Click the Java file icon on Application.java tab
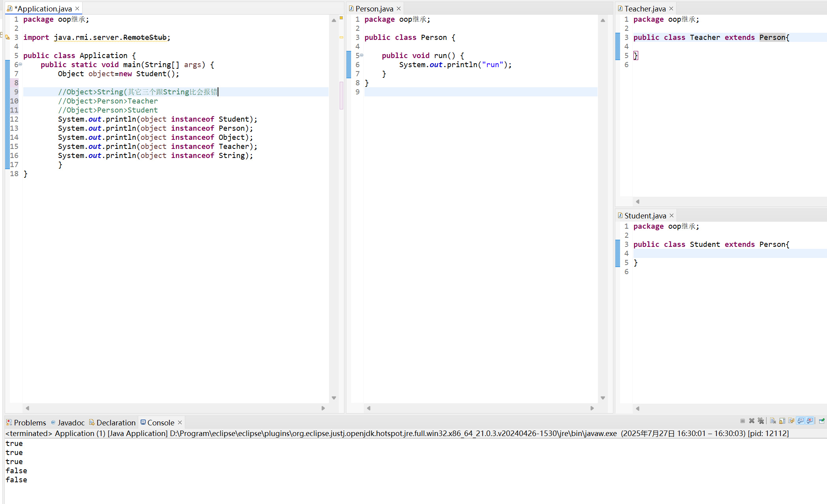The width and height of the screenshot is (827, 504). click(x=9, y=8)
